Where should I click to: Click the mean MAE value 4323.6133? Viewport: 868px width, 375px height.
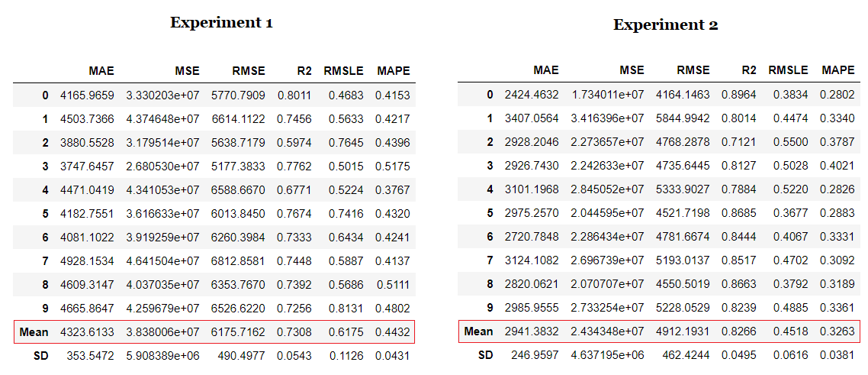[x=88, y=332]
